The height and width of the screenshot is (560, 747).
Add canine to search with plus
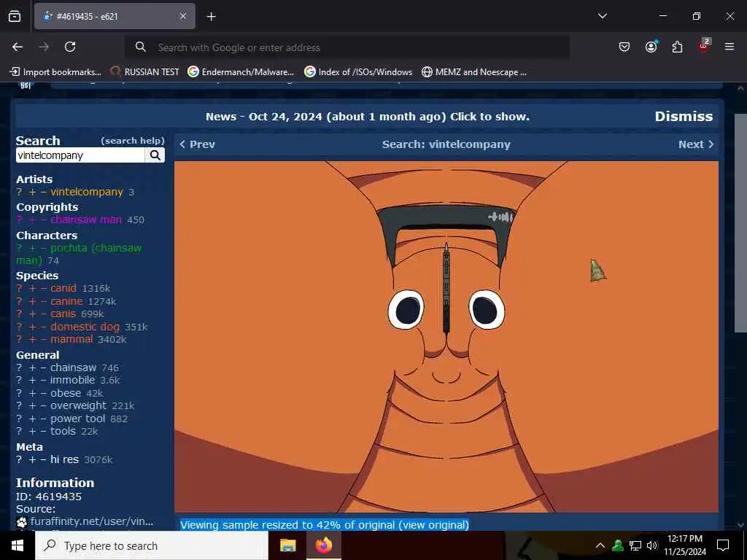[32, 301]
